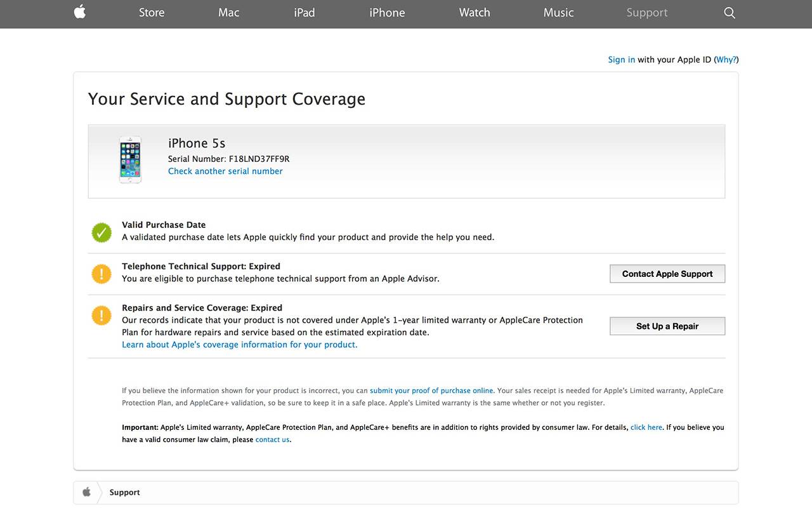Select Support in the footer breadcrumb
The width and height of the screenshot is (812, 508).
tap(124, 492)
